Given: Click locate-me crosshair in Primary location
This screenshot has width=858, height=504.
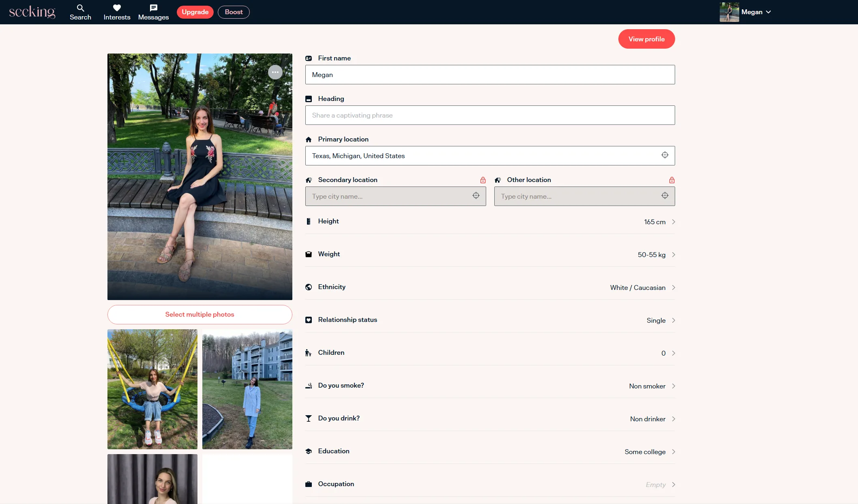Looking at the screenshot, I should pyautogui.click(x=665, y=155).
